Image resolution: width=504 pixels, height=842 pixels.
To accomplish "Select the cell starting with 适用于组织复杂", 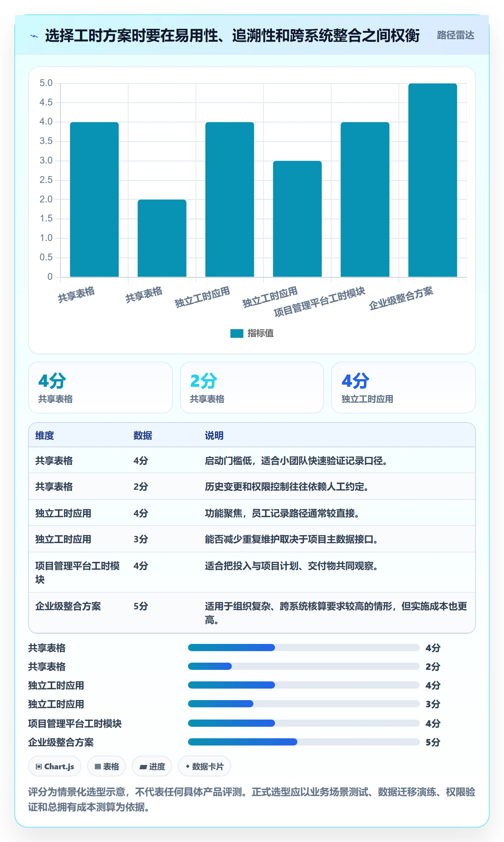I will (x=336, y=613).
